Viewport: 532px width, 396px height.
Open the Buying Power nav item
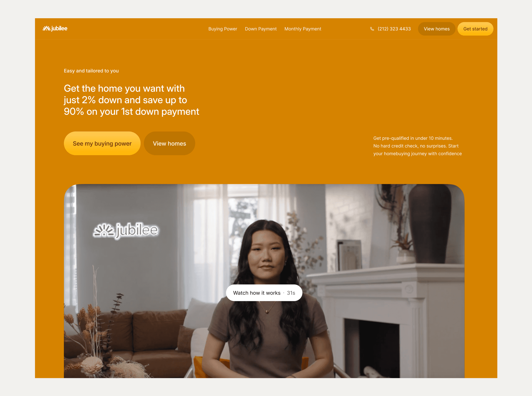[x=223, y=29]
